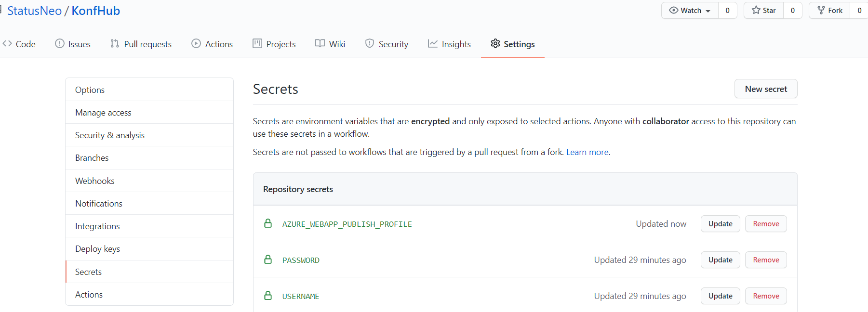The image size is (868, 312).
Task: Click the Pull requests icon
Action: (x=115, y=44)
